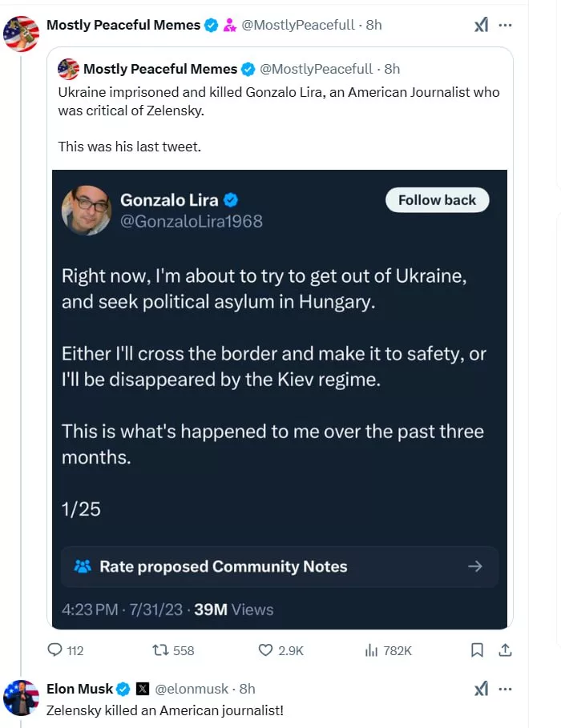
Task: Click the pink community icon beside the username
Action: (x=230, y=25)
